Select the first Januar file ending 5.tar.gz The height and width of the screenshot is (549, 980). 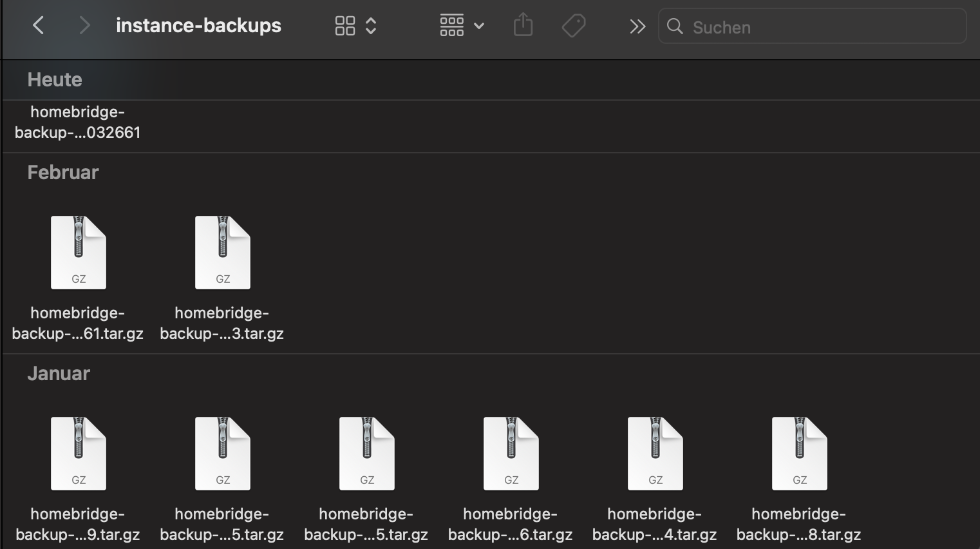tap(223, 454)
